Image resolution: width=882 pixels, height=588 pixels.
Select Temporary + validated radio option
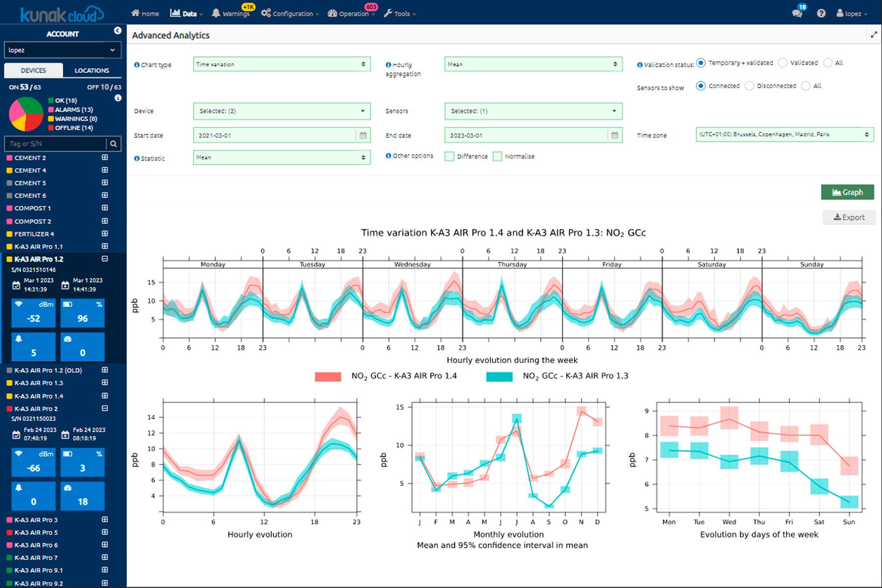tap(701, 63)
